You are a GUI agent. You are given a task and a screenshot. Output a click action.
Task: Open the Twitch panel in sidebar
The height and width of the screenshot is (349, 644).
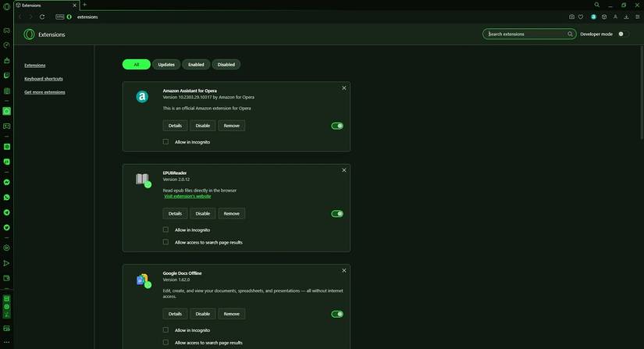click(x=6, y=76)
